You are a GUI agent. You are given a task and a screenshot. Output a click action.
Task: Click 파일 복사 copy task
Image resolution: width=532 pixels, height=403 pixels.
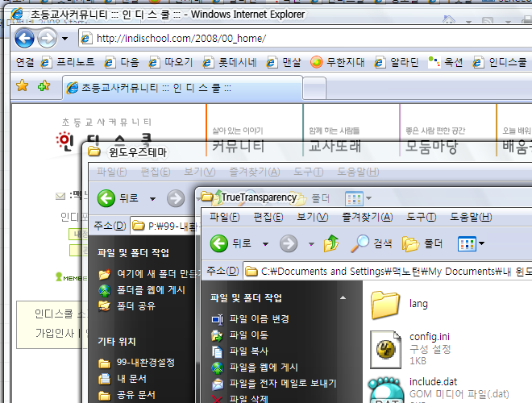tap(239, 351)
